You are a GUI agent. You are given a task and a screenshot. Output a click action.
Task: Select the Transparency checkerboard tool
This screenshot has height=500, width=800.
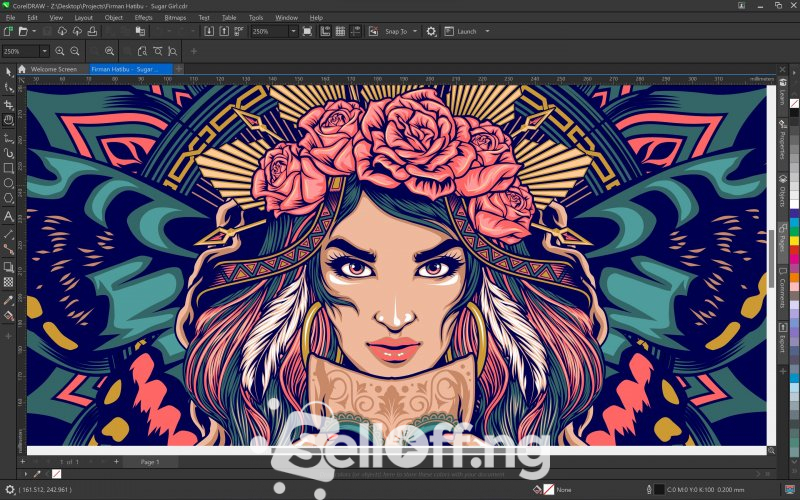coord(8,282)
